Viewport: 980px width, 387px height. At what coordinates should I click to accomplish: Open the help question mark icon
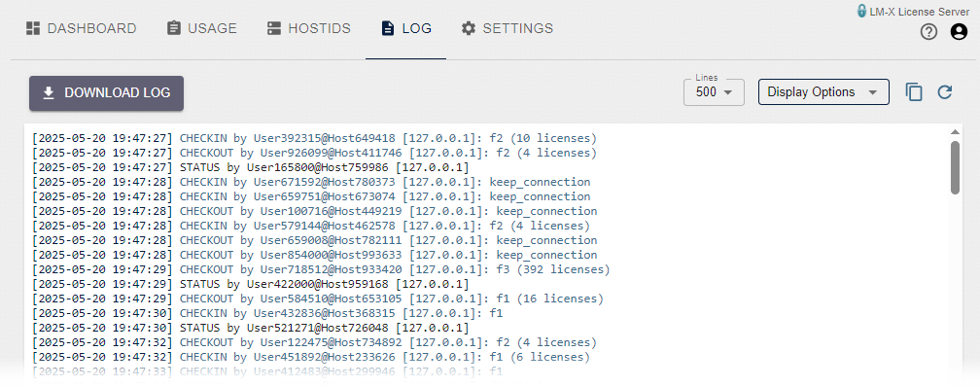point(928,32)
